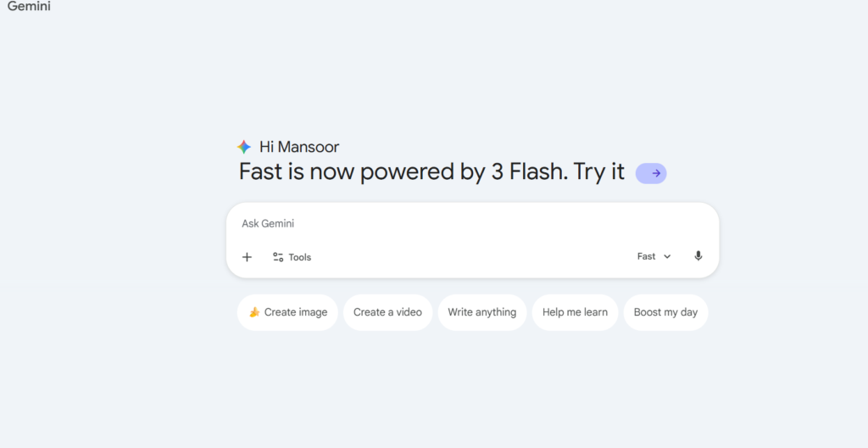Click the banana icon in Create image chip

pos(254,312)
